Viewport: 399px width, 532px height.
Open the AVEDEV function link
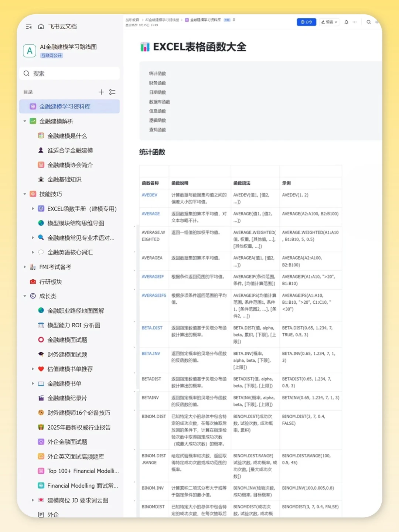click(x=149, y=195)
